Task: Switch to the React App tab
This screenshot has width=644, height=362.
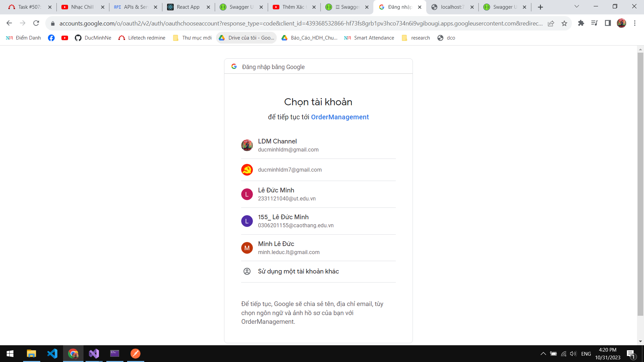Action: pos(188,7)
